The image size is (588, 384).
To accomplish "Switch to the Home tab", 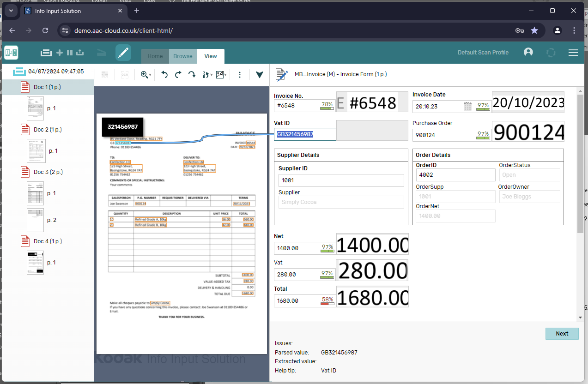I will pyautogui.click(x=155, y=56).
